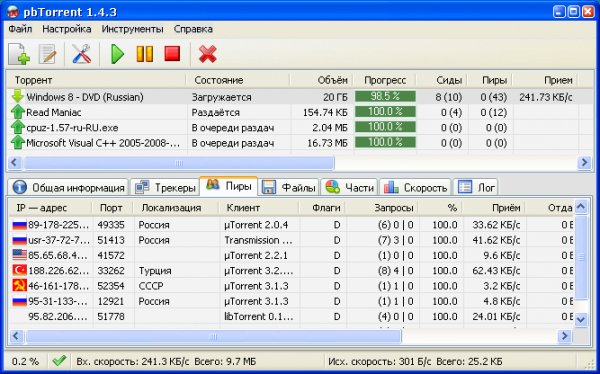Sort torrents by the Сиды column header
Screen dimensions: 600x374
tap(442, 80)
